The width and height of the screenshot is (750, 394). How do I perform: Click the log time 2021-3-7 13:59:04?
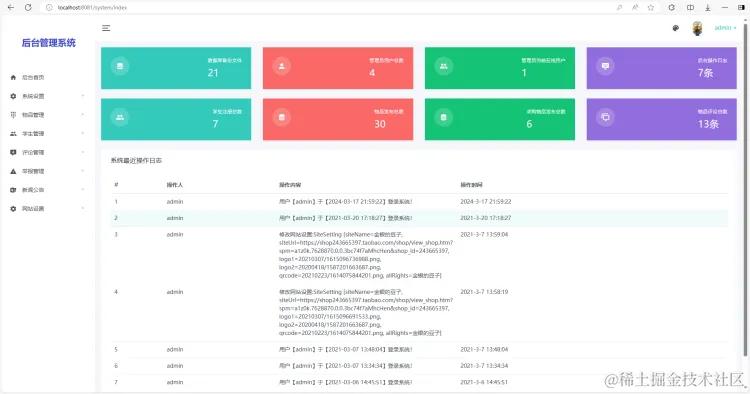point(484,235)
